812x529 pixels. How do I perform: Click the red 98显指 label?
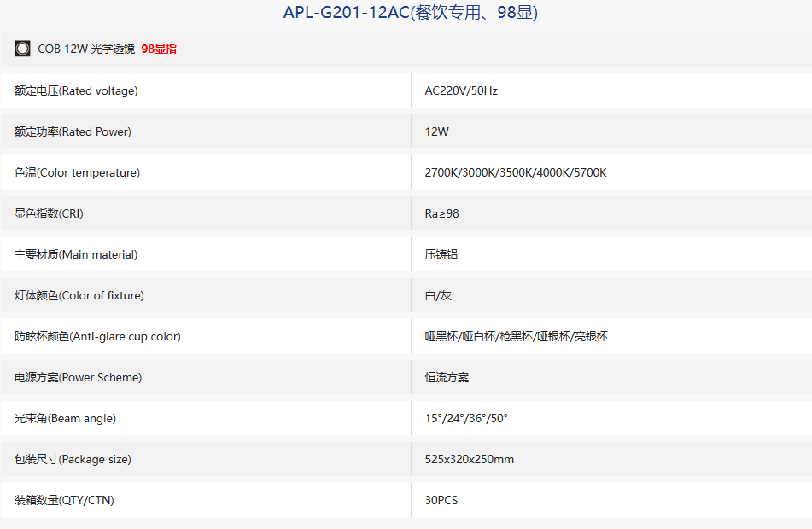(159, 49)
